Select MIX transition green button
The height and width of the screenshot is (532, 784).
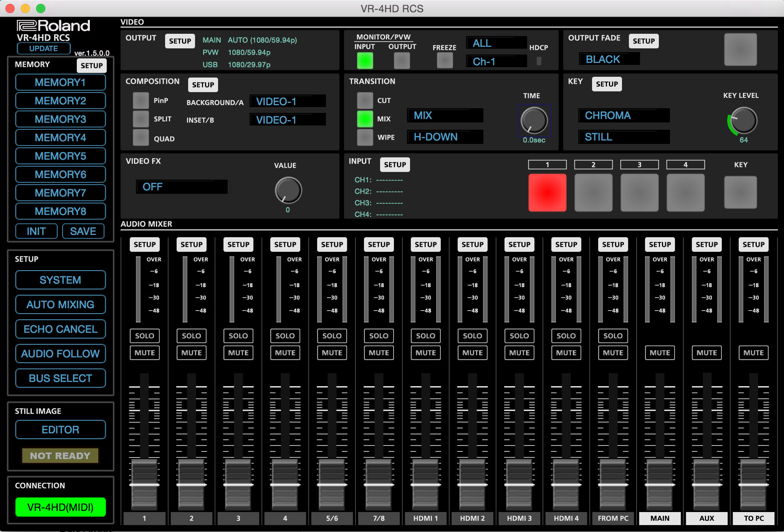point(365,119)
